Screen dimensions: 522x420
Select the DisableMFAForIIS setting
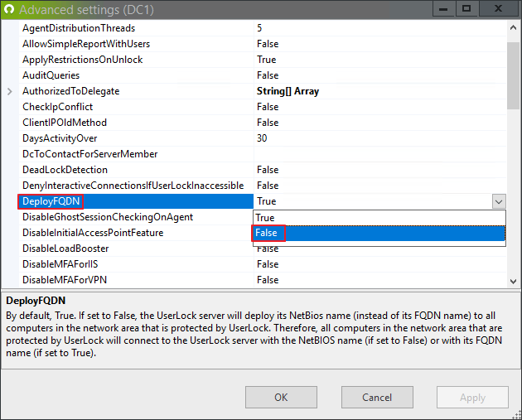60,264
